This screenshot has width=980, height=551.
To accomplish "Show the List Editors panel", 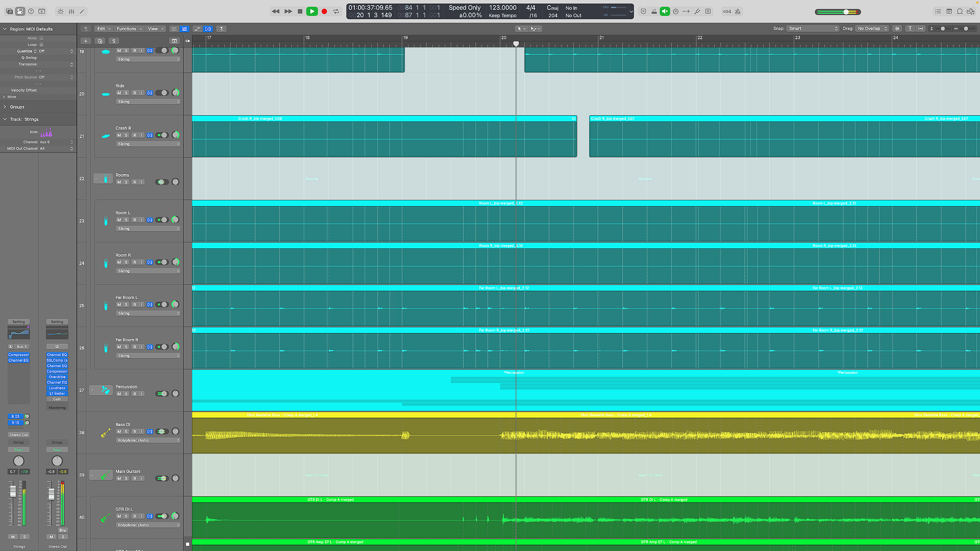I will 938,11.
